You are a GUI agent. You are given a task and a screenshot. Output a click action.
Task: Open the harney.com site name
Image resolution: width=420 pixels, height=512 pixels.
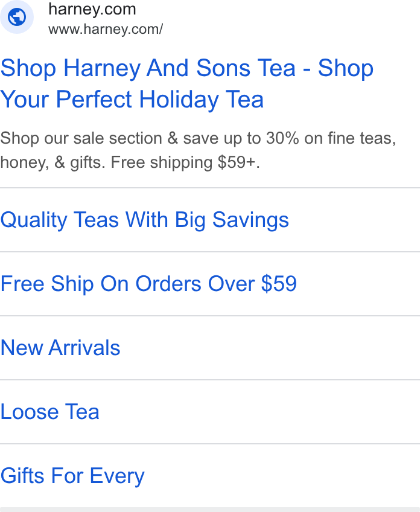click(92, 9)
